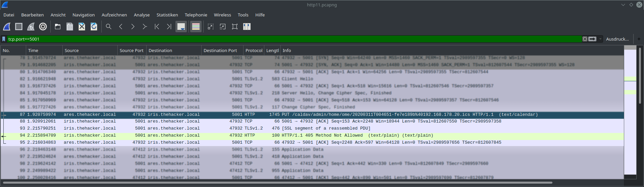Reload the current capture file
The width and height of the screenshot is (644, 187).
coord(94,27)
